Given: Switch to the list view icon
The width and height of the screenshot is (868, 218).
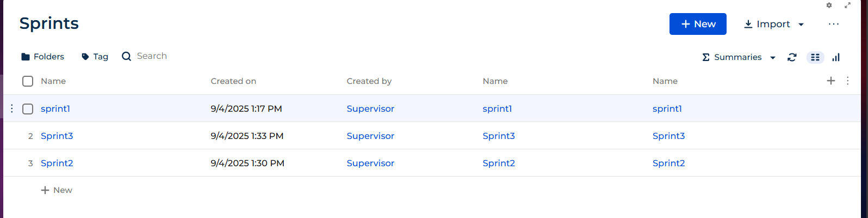Looking at the screenshot, I should point(815,57).
